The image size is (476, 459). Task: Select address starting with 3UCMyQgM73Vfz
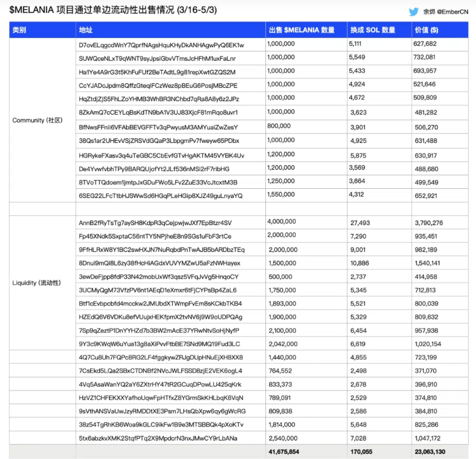[157, 290]
